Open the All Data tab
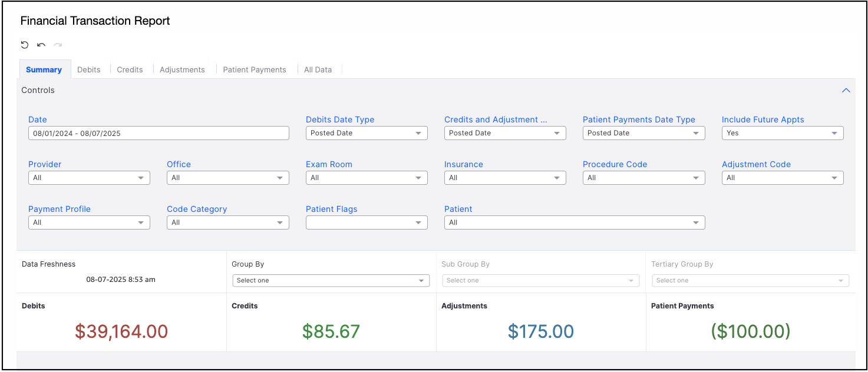 point(318,69)
